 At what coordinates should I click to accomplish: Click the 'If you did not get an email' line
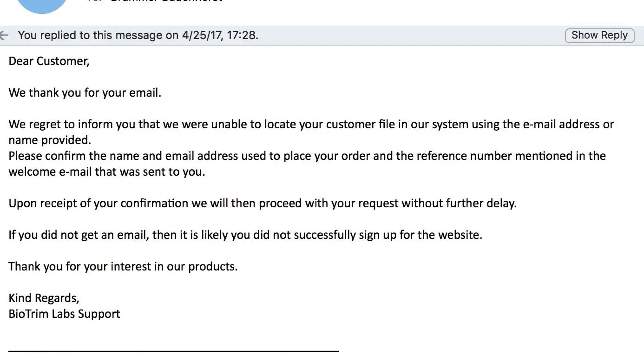245,235
